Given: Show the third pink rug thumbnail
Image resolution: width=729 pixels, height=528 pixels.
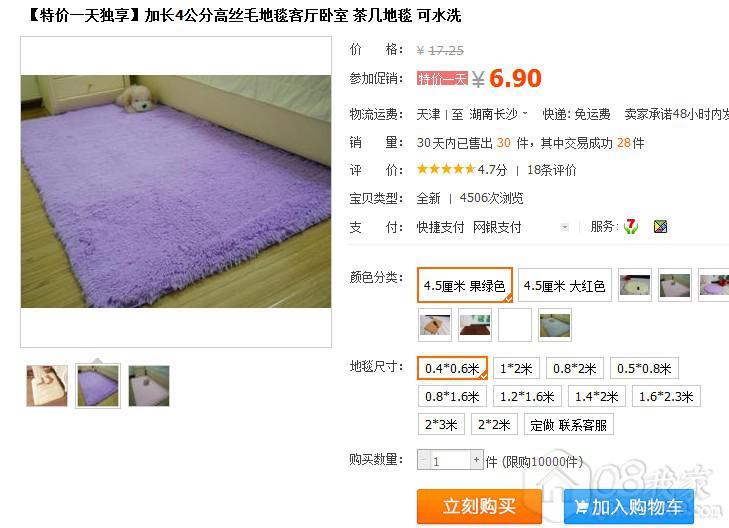Looking at the screenshot, I should [149, 386].
